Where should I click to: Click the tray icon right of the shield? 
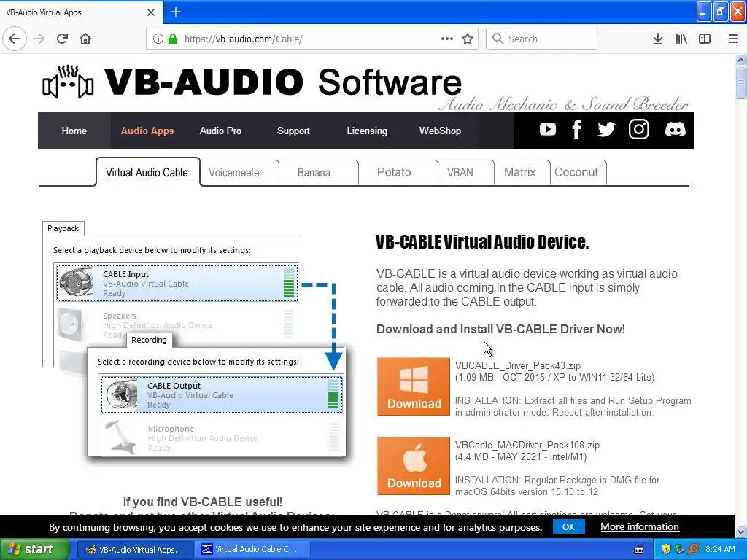point(679,550)
